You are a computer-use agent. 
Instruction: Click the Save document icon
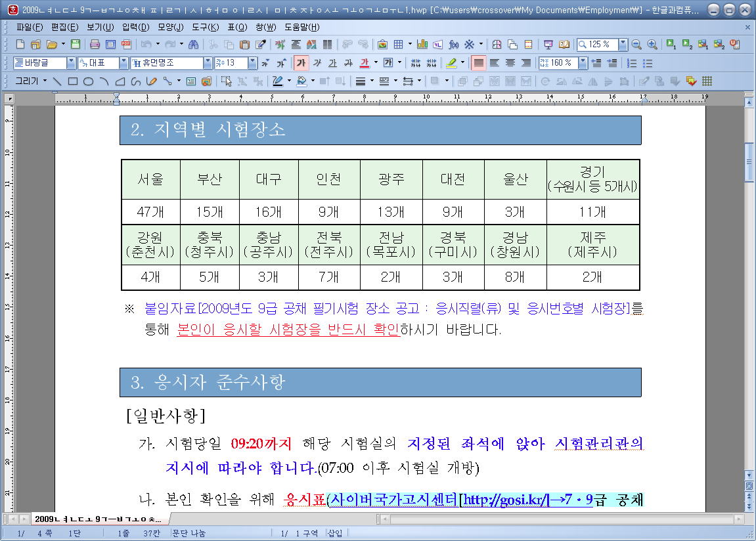[x=76, y=45]
